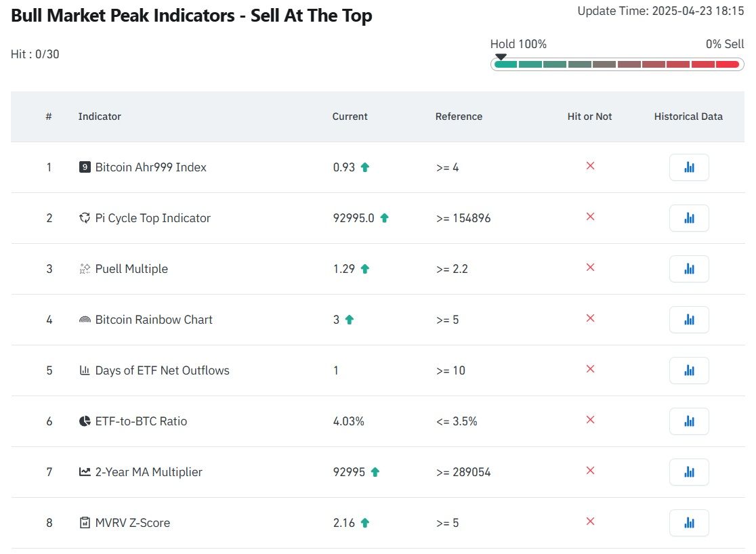
Task: Click the Current column header
Action: pos(350,116)
